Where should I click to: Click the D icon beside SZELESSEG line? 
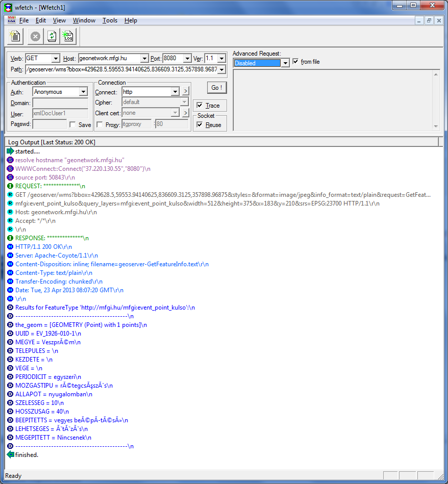point(10,403)
